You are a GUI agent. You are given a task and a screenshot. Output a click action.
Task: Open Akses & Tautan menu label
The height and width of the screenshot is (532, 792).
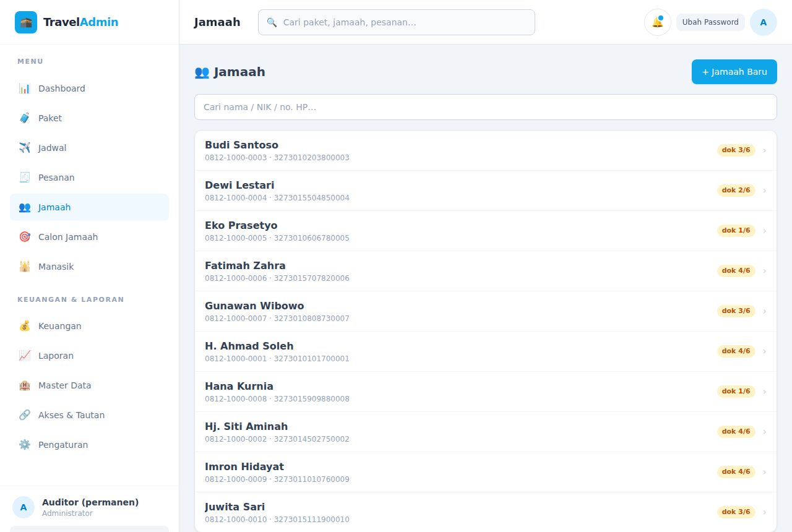tap(71, 415)
